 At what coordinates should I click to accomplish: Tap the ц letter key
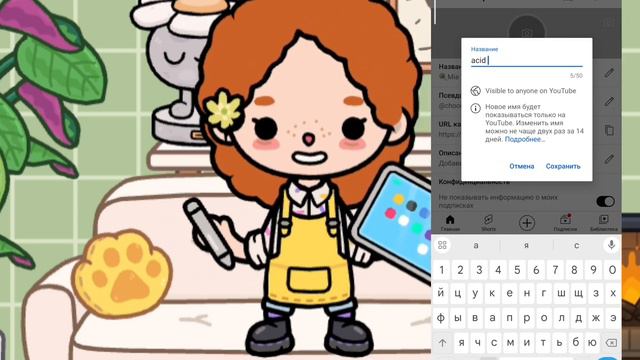pyautogui.click(x=458, y=293)
